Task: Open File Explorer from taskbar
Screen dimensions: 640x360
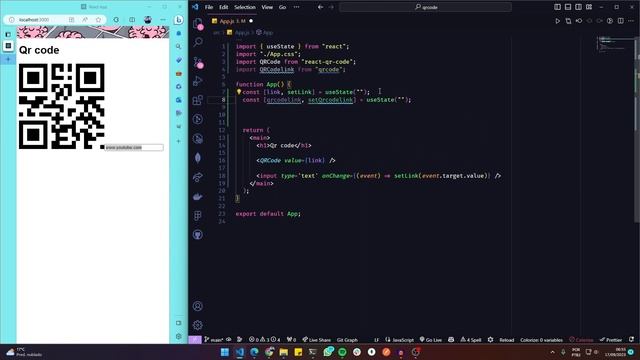Action: [284, 352]
